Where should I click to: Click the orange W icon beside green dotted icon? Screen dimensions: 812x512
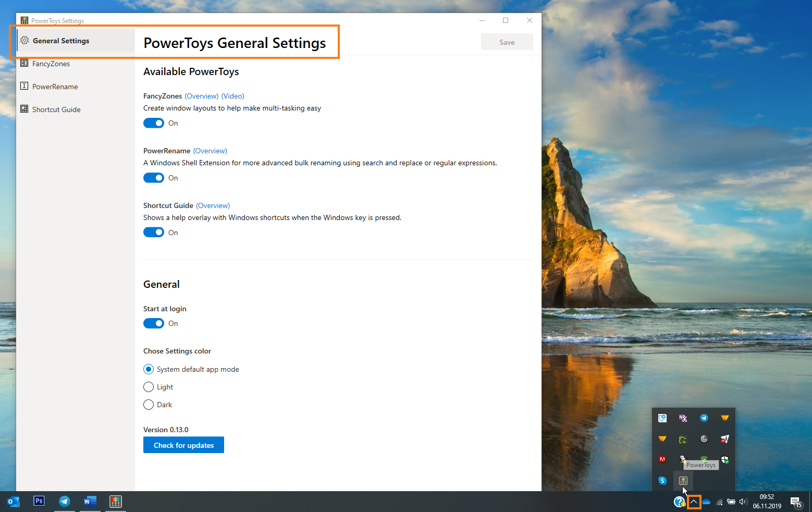(x=662, y=439)
